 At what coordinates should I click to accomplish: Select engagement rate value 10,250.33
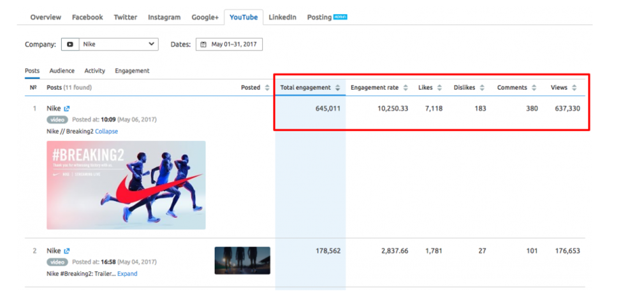tap(393, 109)
